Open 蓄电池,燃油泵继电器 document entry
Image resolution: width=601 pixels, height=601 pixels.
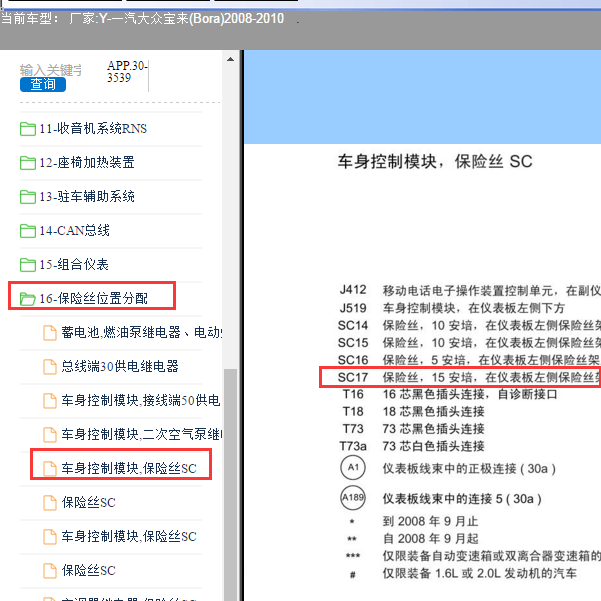[x=142, y=332]
